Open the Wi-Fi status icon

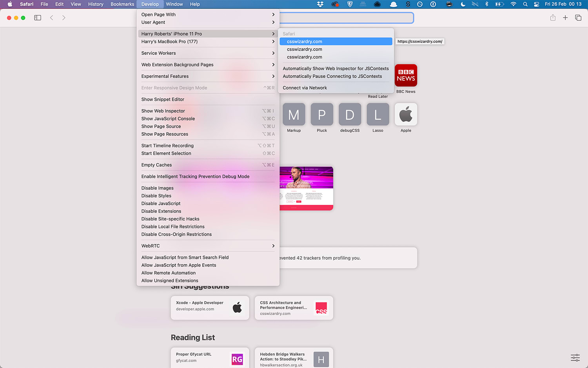coord(513,4)
